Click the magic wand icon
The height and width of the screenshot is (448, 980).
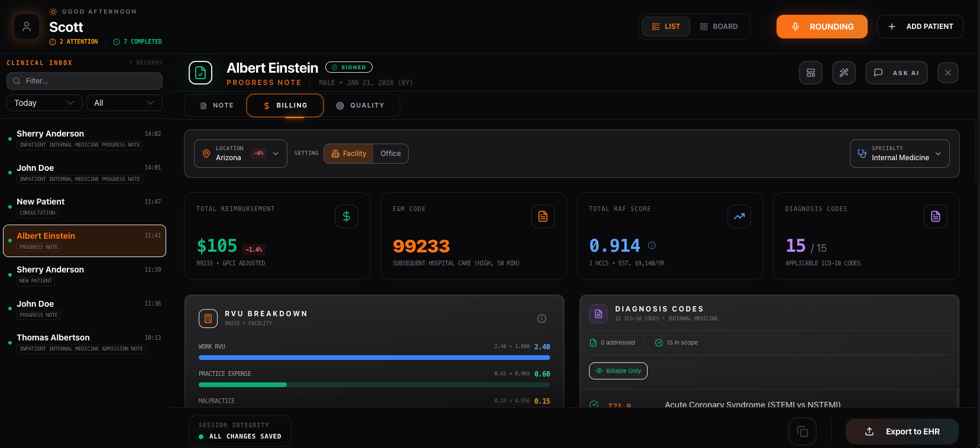pyautogui.click(x=843, y=73)
